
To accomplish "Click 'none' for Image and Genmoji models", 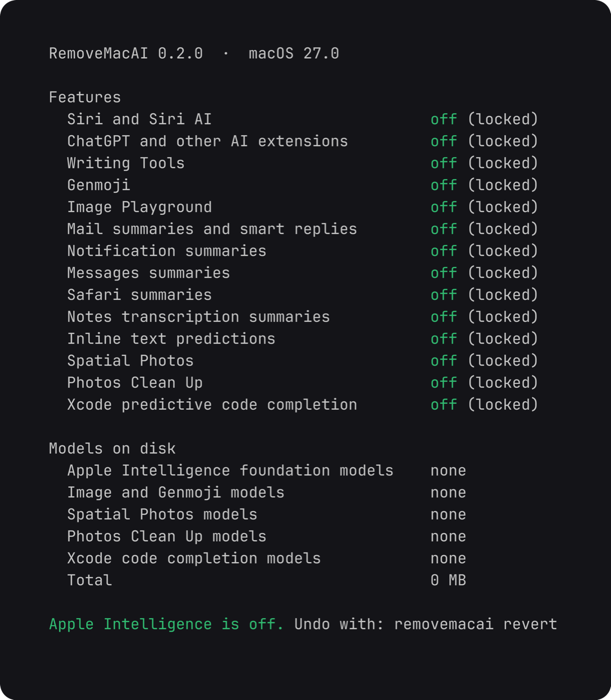I will (x=448, y=493).
